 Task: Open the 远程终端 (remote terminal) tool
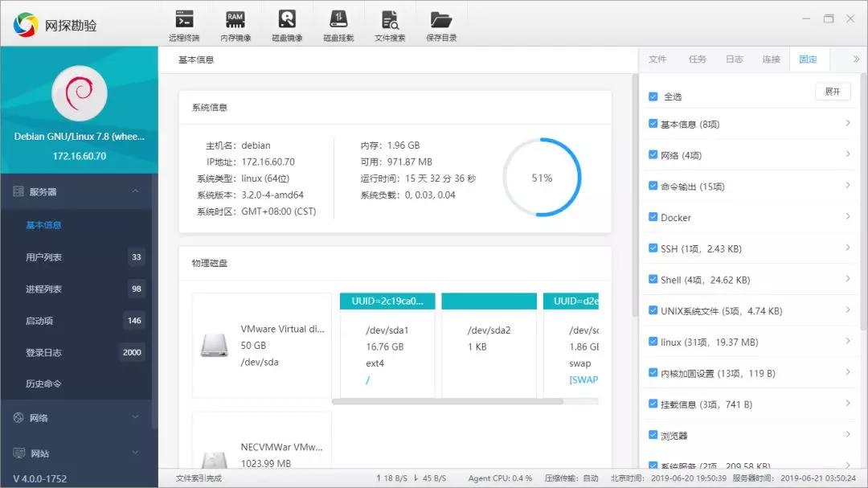point(183,22)
